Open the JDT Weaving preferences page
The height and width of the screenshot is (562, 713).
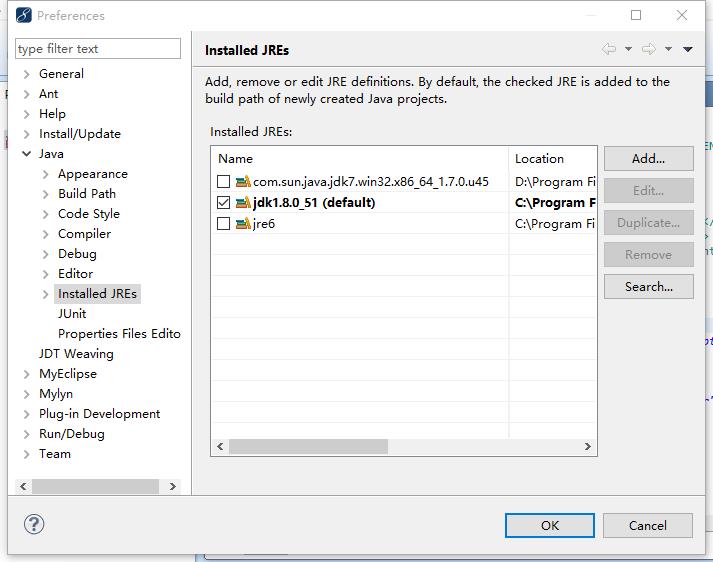pyautogui.click(x=76, y=354)
